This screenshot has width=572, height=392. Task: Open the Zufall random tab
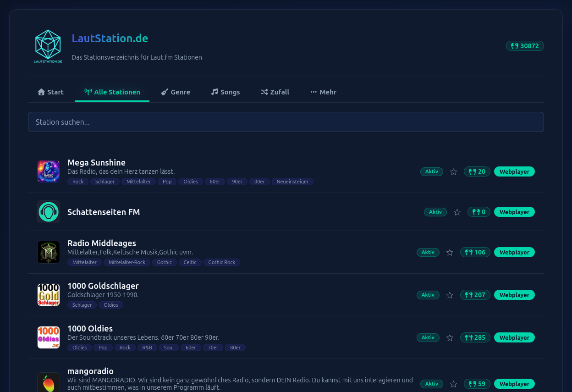coord(275,92)
